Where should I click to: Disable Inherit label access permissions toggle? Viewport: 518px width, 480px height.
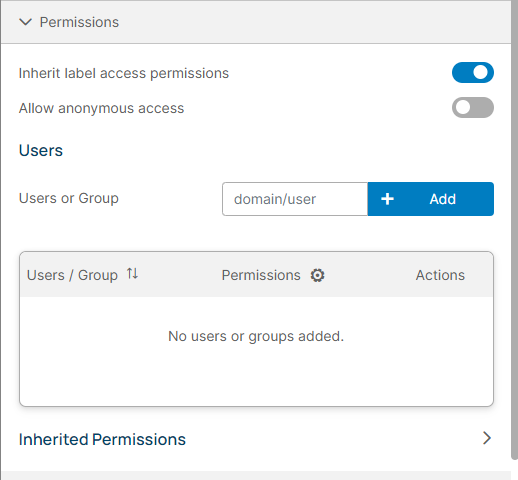(473, 72)
